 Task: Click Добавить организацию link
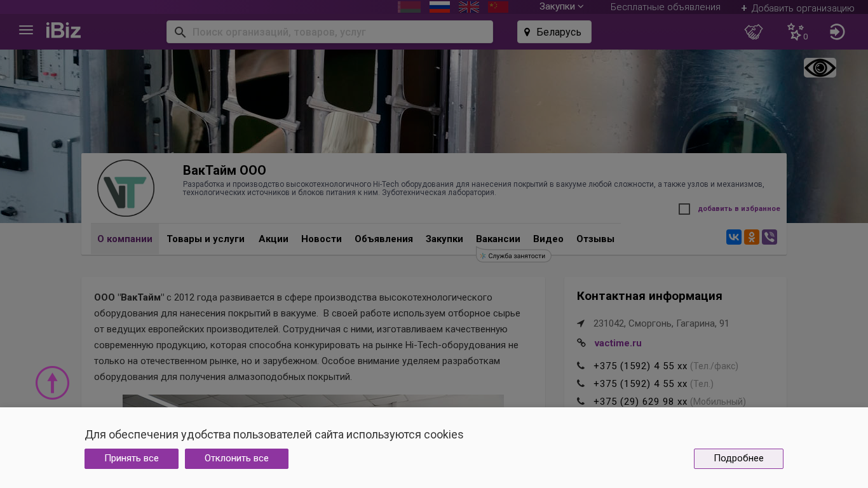click(x=803, y=8)
